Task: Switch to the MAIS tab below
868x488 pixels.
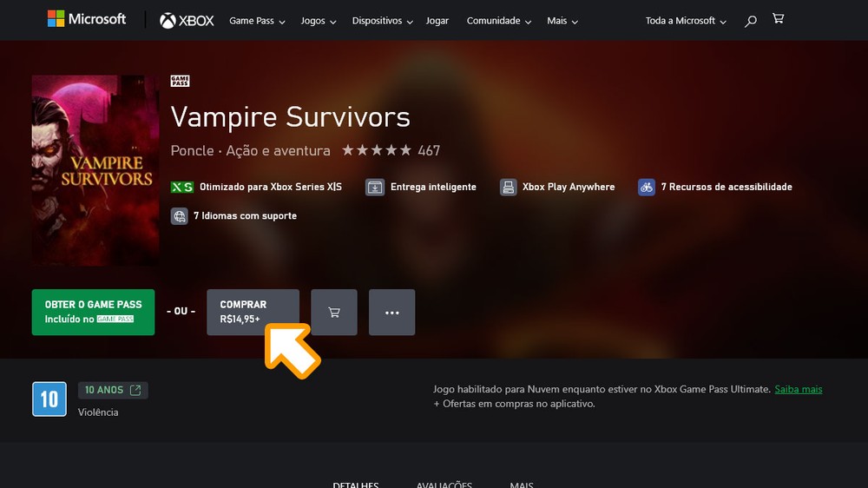Action: pos(522,485)
